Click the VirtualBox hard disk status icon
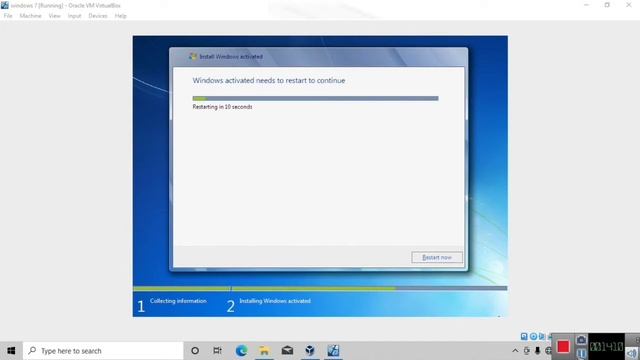This screenshot has width=640, height=360. click(524, 336)
